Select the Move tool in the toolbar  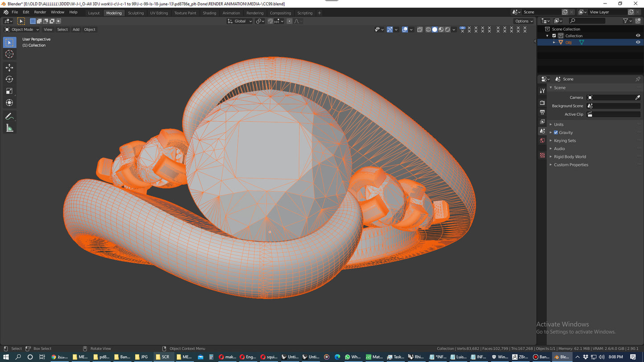pos(9,68)
